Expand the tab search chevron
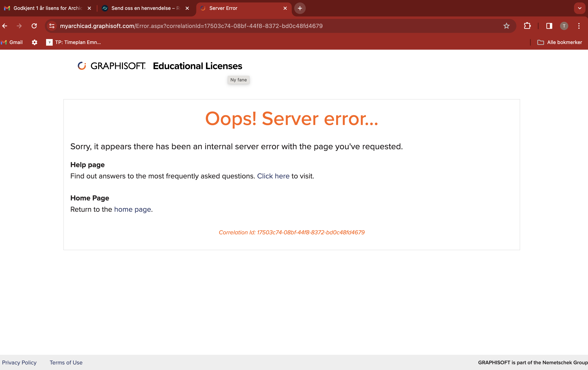This screenshot has width=588, height=370. click(579, 8)
